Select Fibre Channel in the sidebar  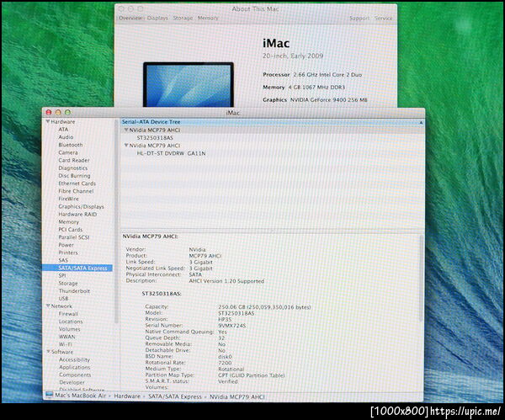[76, 191]
